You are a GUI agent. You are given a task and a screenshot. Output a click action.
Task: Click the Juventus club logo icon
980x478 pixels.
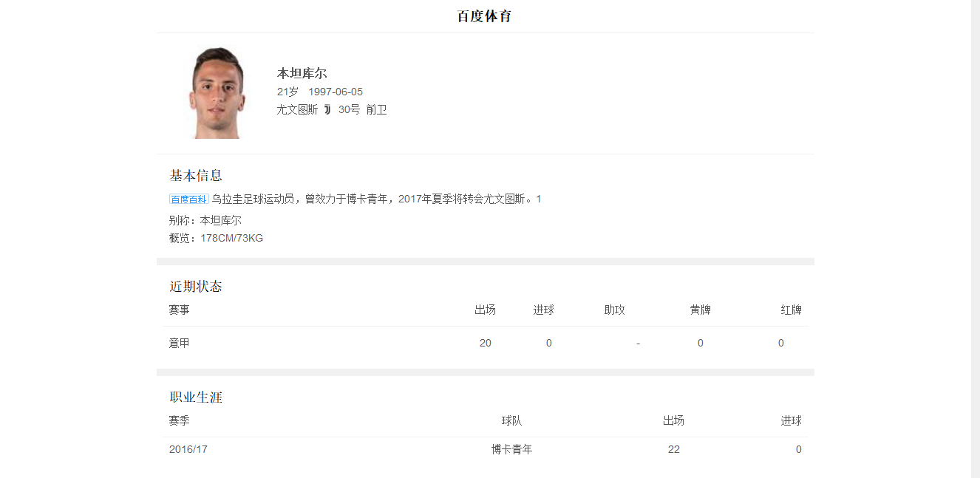point(327,109)
